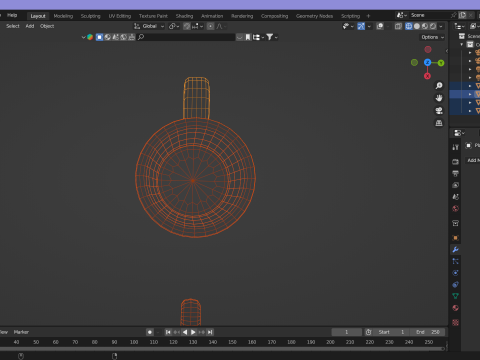
Task: Open the Texture properties tab
Action: coord(455,322)
